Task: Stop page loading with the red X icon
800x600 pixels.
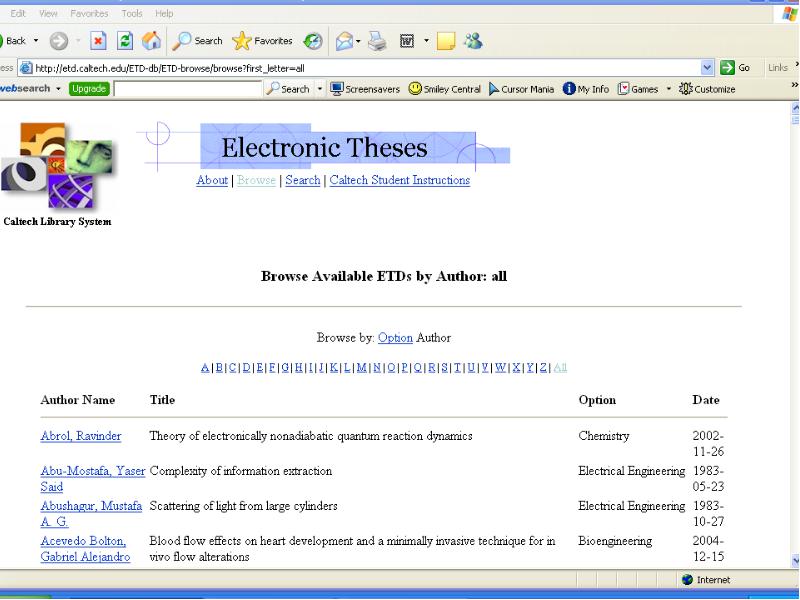Action: pos(98,41)
